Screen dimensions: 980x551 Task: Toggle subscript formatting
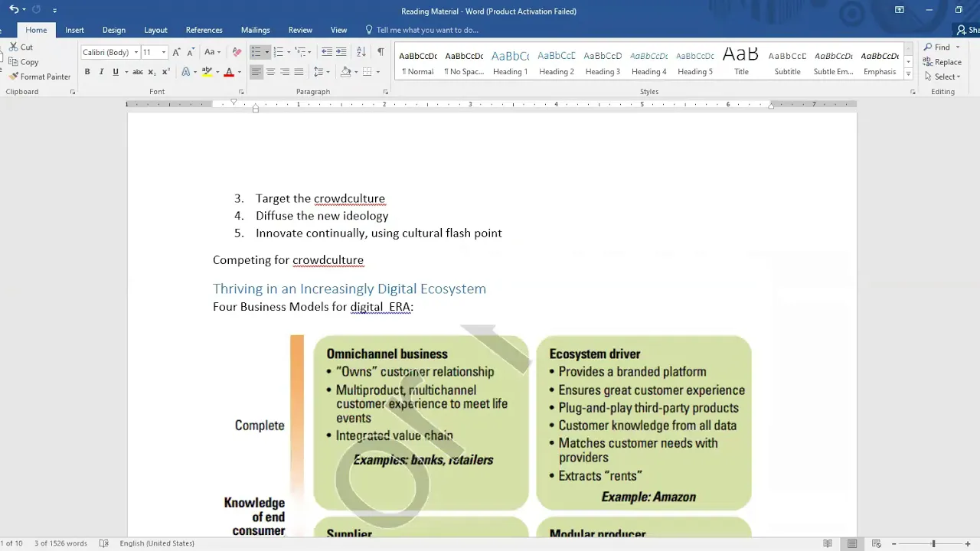152,72
